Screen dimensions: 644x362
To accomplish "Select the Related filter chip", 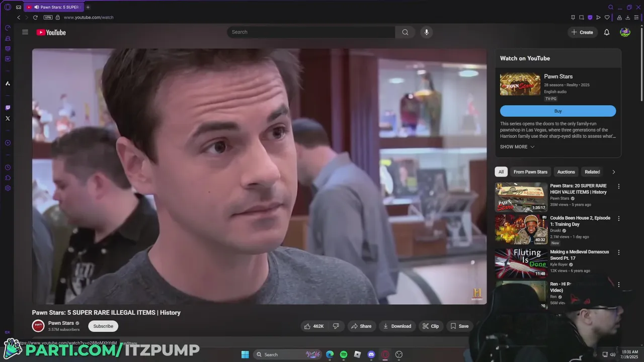I will [x=592, y=172].
